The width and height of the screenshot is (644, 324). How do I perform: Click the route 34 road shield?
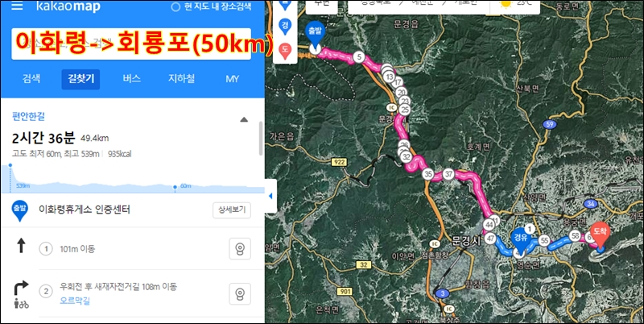point(590,204)
